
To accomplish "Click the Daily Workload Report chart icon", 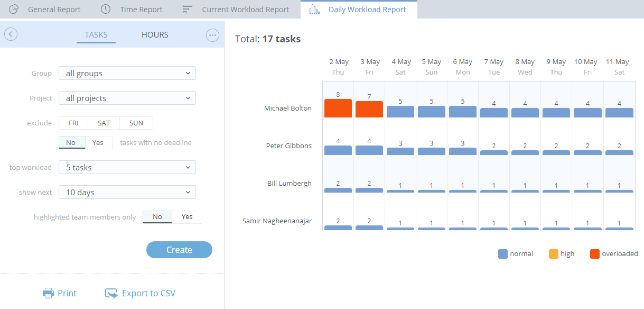I will [x=314, y=9].
